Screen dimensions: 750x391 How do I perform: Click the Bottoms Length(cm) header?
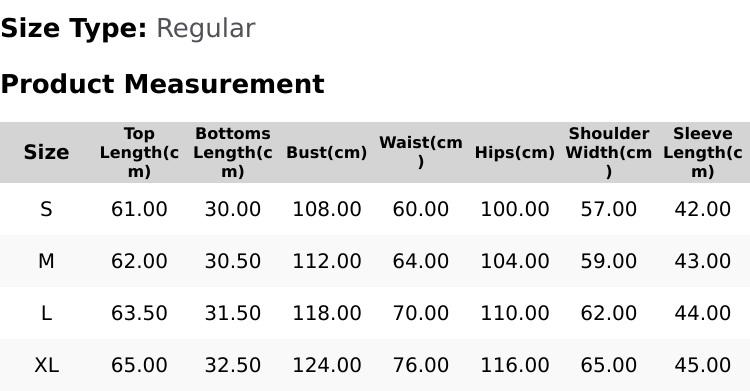pyautogui.click(x=233, y=152)
